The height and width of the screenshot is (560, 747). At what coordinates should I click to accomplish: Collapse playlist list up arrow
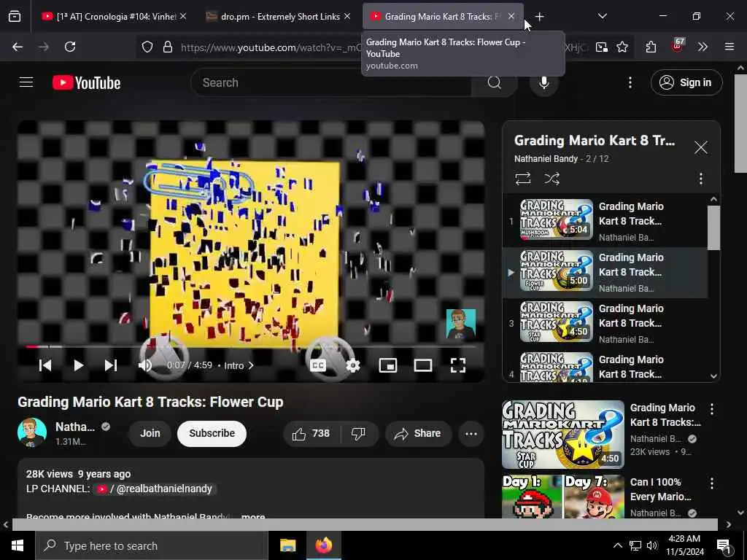click(713, 199)
